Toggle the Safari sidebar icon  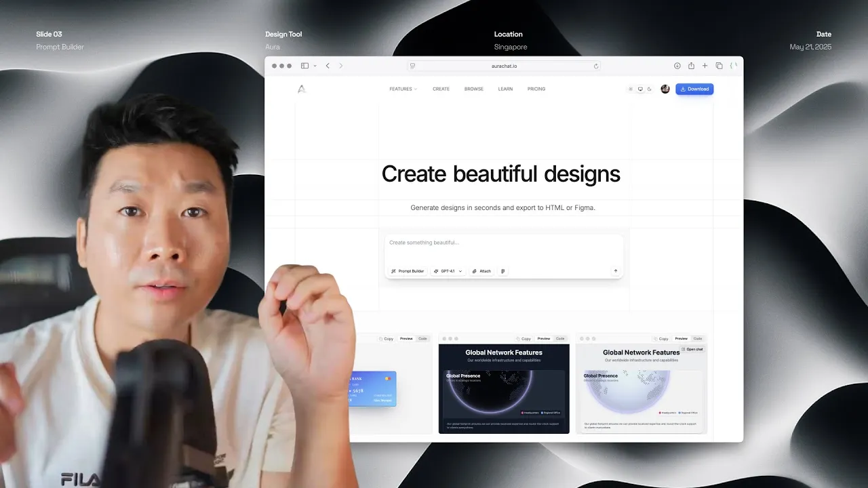click(x=304, y=66)
